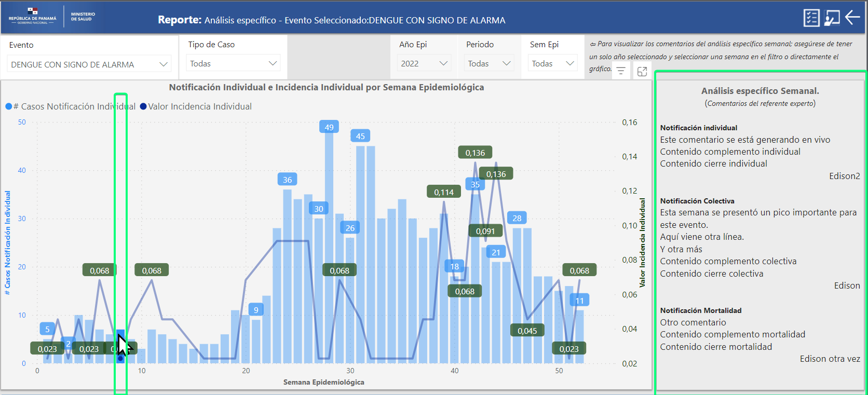Open the checklist icon in the header
Viewport: 868px width, 395px height.
click(x=811, y=18)
